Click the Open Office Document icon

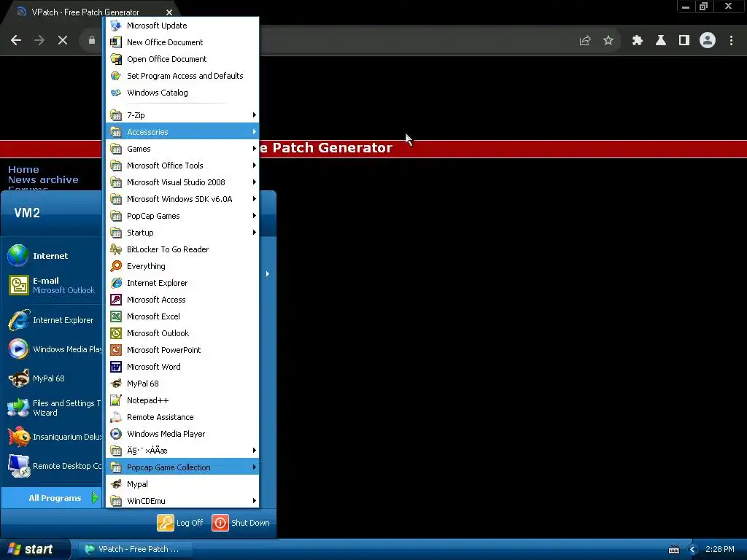[116, 59]
